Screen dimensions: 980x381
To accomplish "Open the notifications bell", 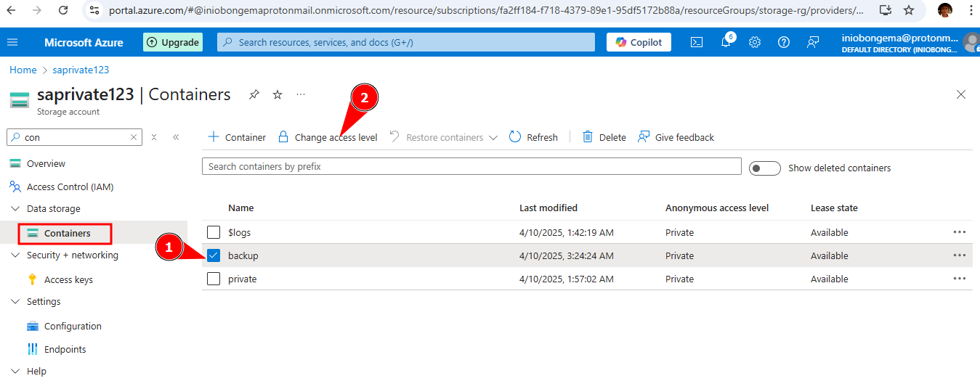I will 726,42.
